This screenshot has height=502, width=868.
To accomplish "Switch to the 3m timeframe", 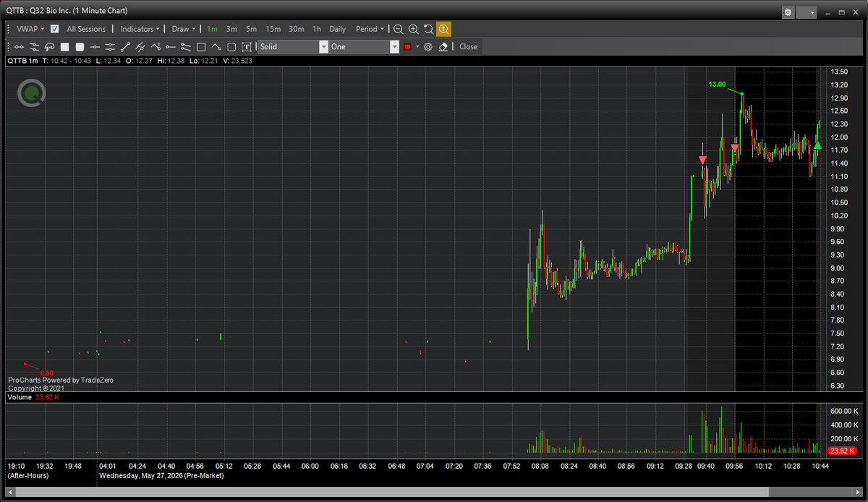I will click(x=231, y=29).
